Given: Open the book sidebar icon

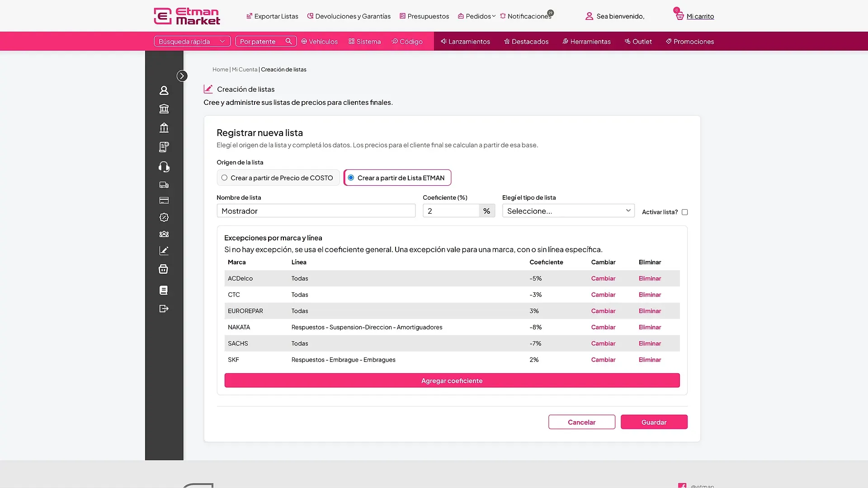Looking at the screenshot, I should 164,290.
